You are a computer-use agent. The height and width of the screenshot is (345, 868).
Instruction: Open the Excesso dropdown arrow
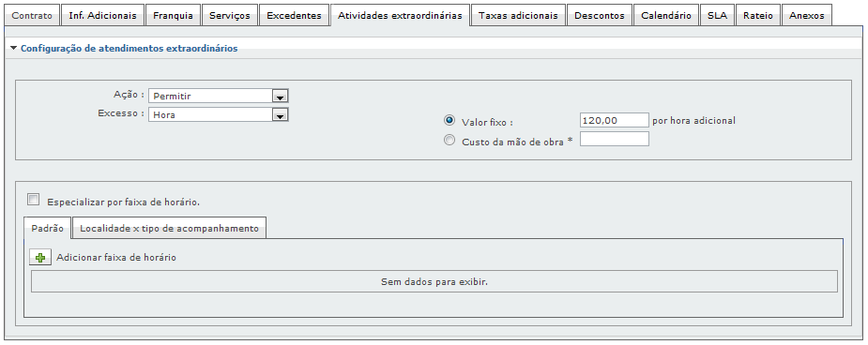click(281, 115)
